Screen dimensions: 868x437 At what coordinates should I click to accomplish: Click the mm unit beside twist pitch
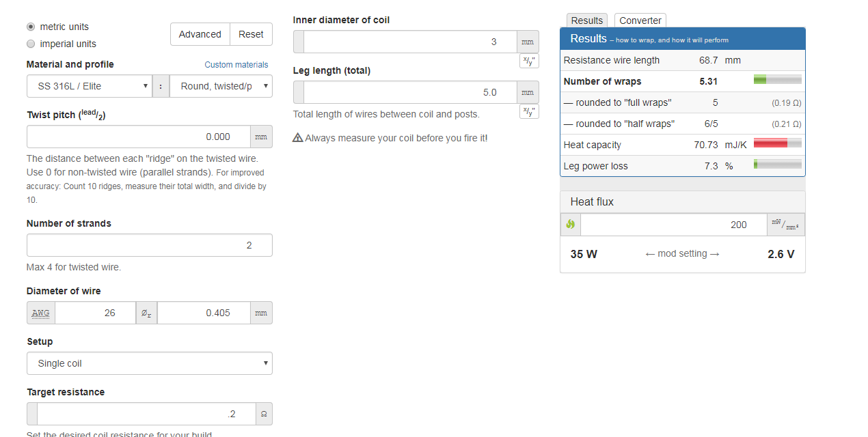[261, 137]
